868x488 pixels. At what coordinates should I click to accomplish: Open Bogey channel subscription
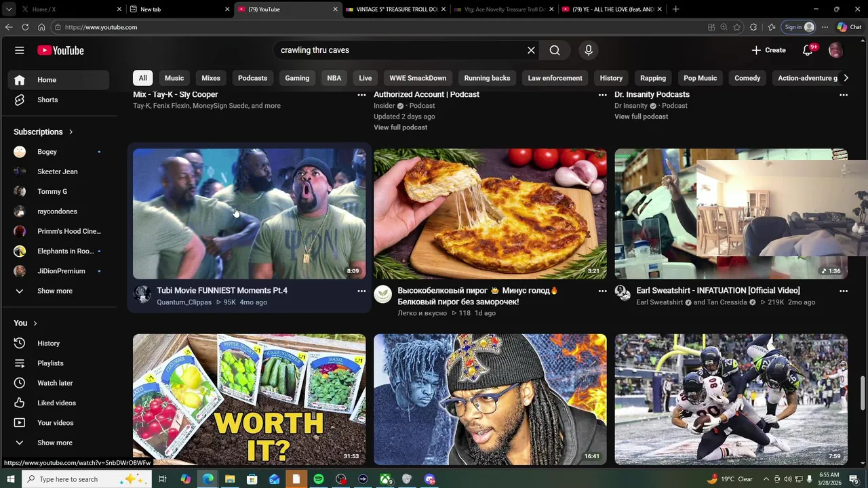(59, 152)
